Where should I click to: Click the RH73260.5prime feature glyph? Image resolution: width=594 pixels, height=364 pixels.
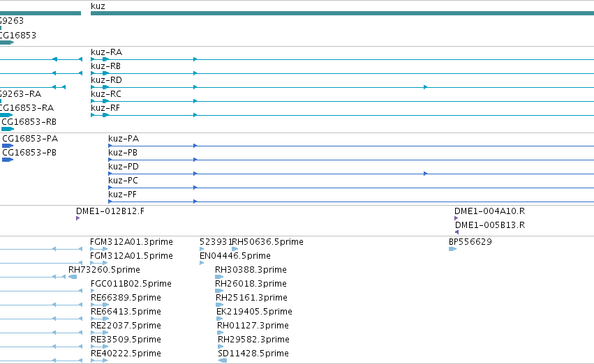[73, 277]
